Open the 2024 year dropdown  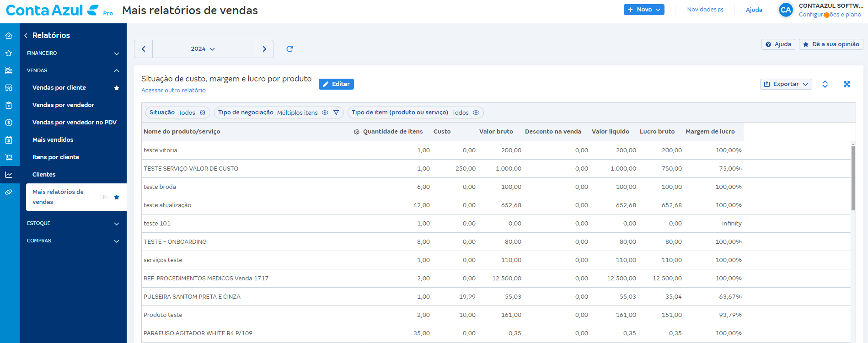coord(204,49)
